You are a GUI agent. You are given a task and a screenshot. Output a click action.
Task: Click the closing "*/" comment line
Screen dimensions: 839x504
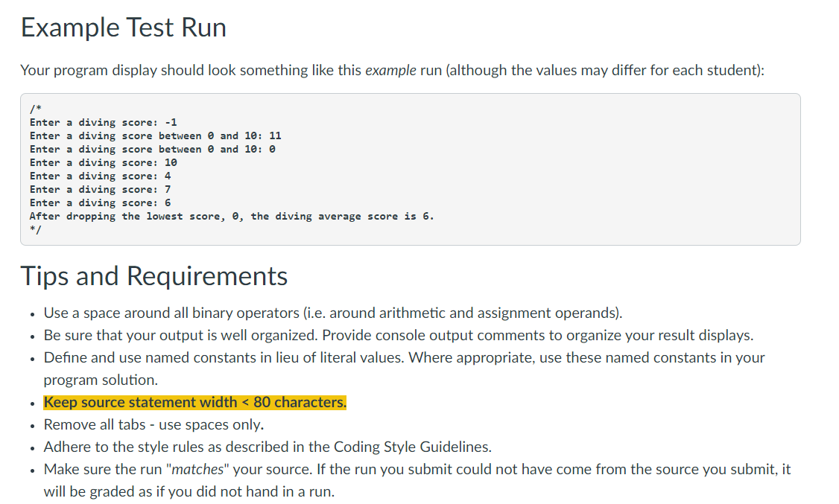point(37,229)
